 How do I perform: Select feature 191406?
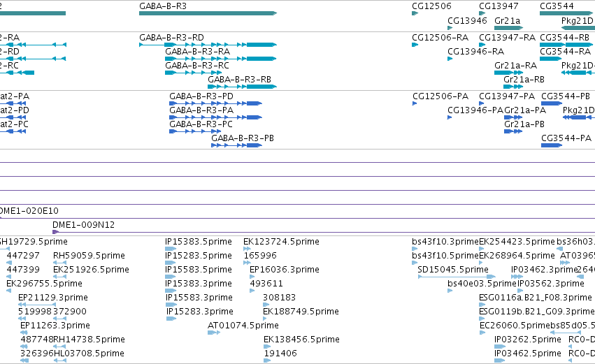(280, 354)
